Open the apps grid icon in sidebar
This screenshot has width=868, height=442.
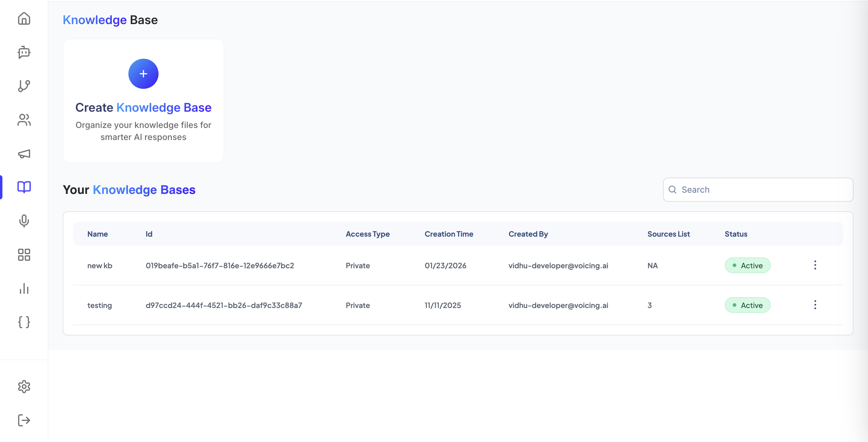click(24, 255)
